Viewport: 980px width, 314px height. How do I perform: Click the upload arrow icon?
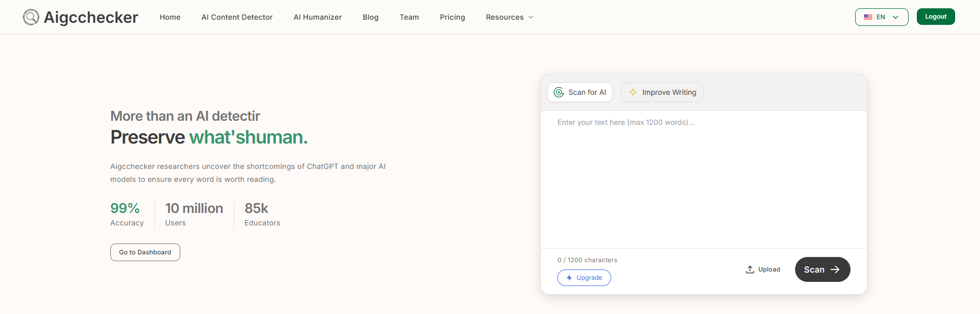click(x=750, y=269)
